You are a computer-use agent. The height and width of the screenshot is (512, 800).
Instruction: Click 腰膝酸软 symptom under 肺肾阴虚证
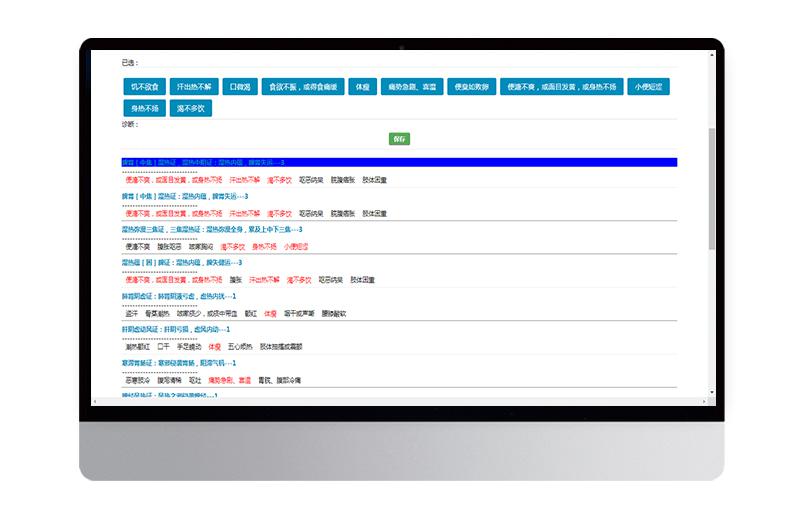click(334, 314)
